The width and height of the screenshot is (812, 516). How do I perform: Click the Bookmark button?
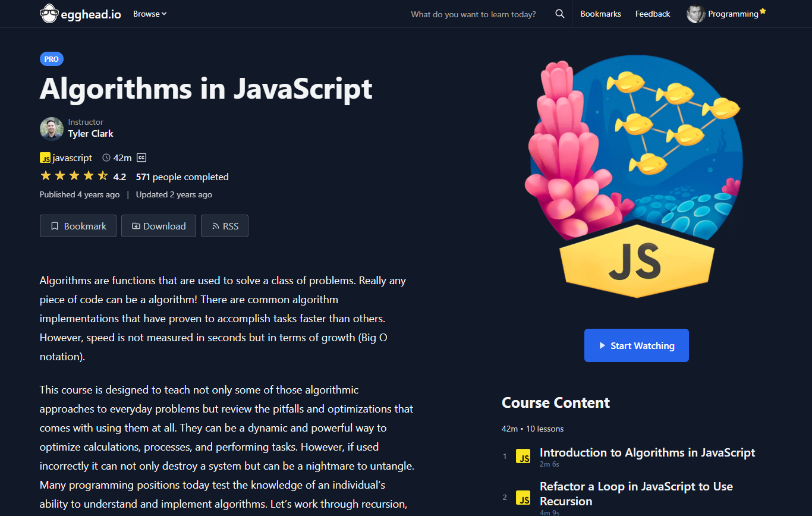click(x=78, y=226)
